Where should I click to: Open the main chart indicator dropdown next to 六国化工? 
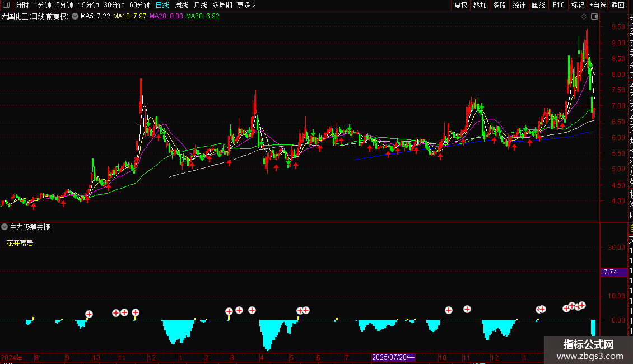[75, 17]
